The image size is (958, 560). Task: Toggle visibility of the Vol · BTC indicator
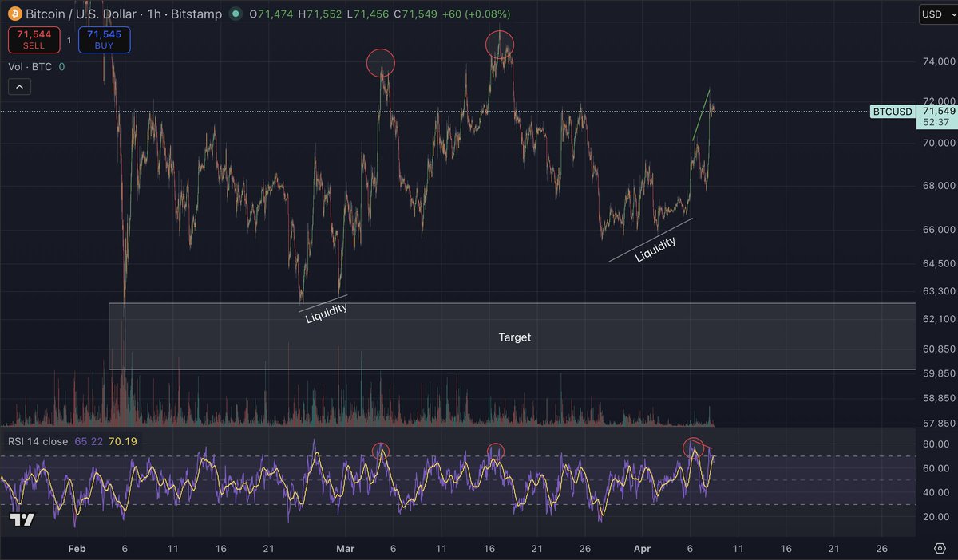coord(30,67)
